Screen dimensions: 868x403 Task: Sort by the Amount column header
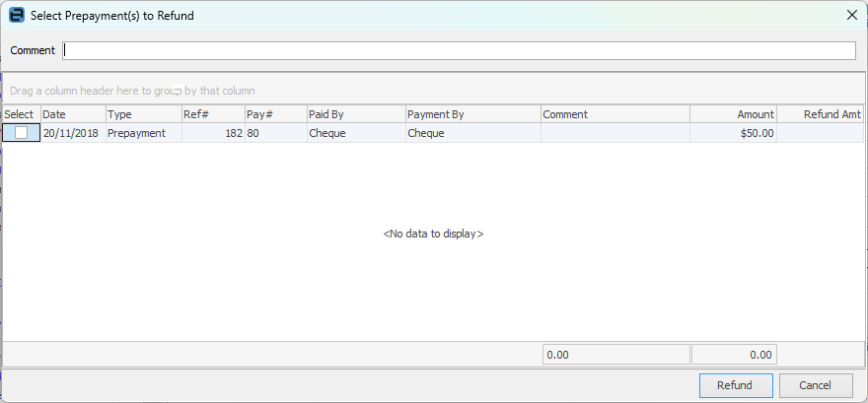tap(734, 114)
